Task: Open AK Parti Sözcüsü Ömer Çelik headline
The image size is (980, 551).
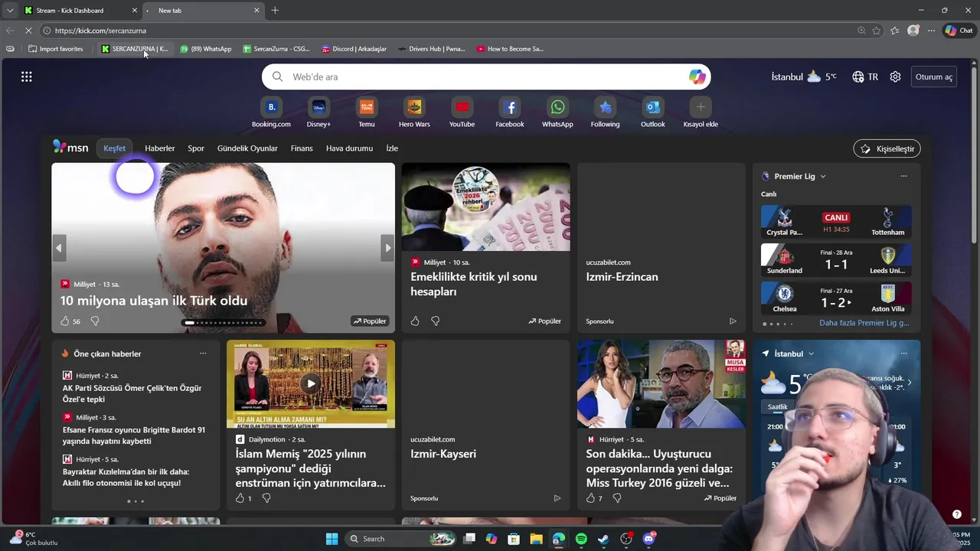Action: pyautogui.click(x=132, y=393)
